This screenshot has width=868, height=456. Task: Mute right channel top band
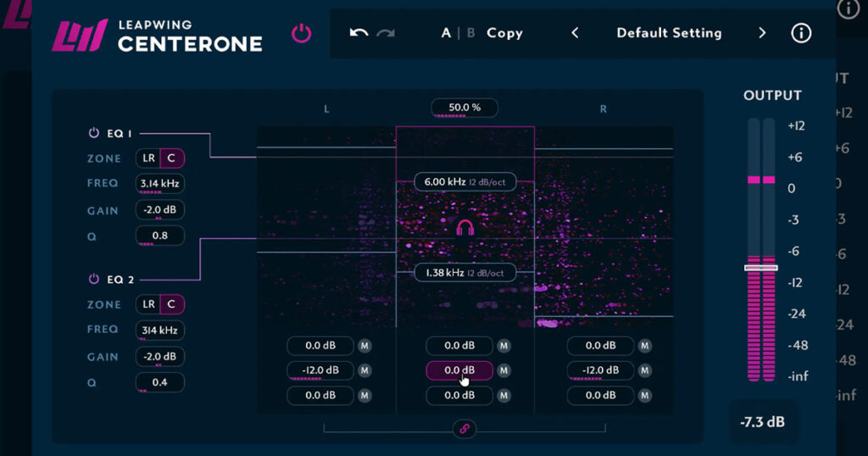644,346
